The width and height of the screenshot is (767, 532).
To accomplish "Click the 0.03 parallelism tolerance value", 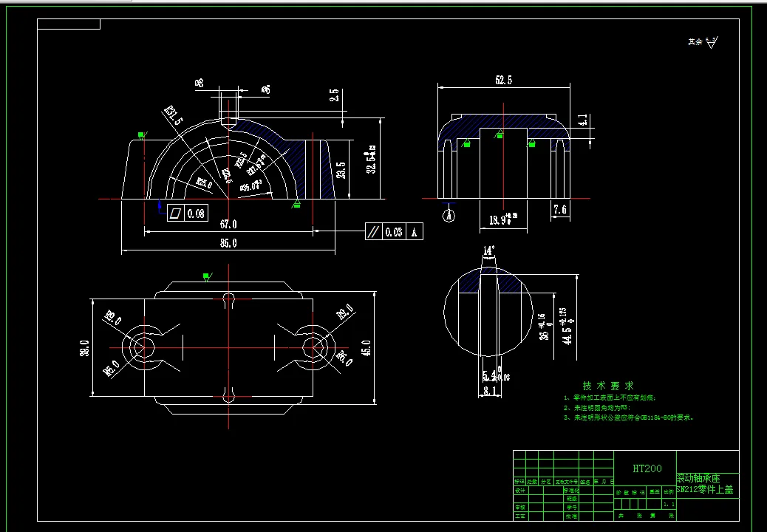I will point(394,232).
